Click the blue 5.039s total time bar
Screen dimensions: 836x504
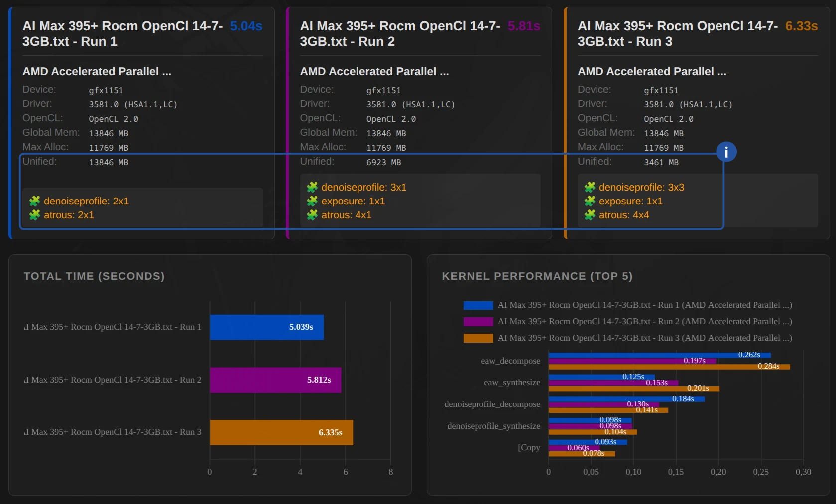coord(266,327)
